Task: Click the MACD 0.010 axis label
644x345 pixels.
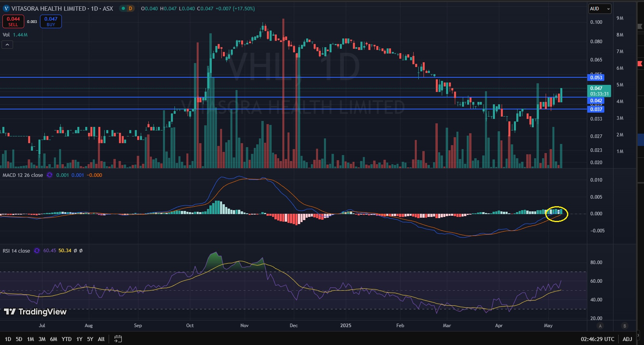Action: 596,180
